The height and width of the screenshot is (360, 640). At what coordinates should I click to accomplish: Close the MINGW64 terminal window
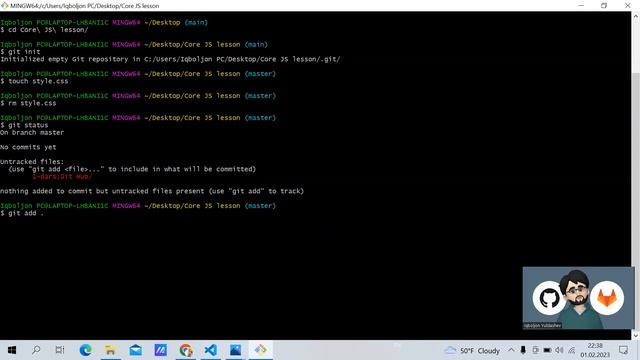[x=628, y=6]
